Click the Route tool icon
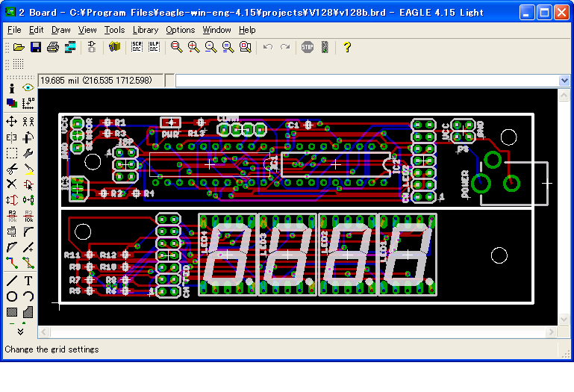 tap(12, 262)
